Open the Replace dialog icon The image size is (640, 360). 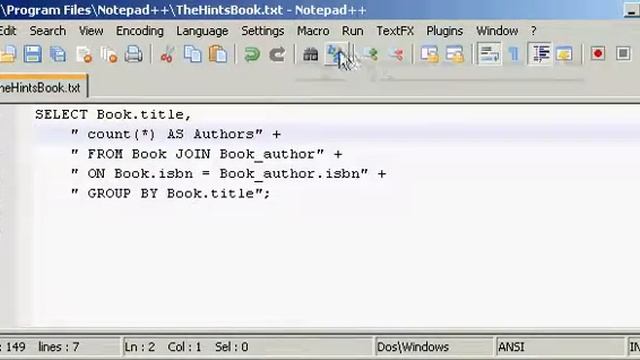pyautogui.click(x=336, y=54)
